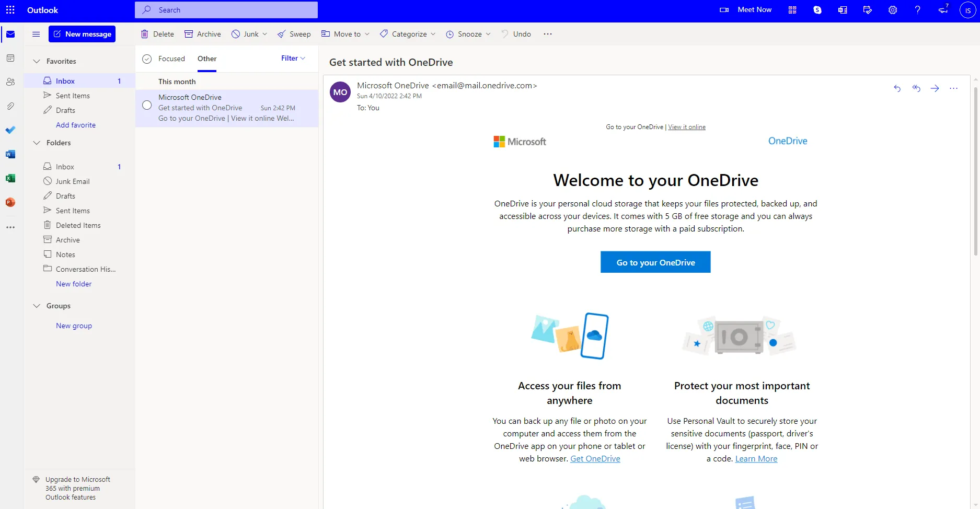Open the QR code icon in header

792,10
